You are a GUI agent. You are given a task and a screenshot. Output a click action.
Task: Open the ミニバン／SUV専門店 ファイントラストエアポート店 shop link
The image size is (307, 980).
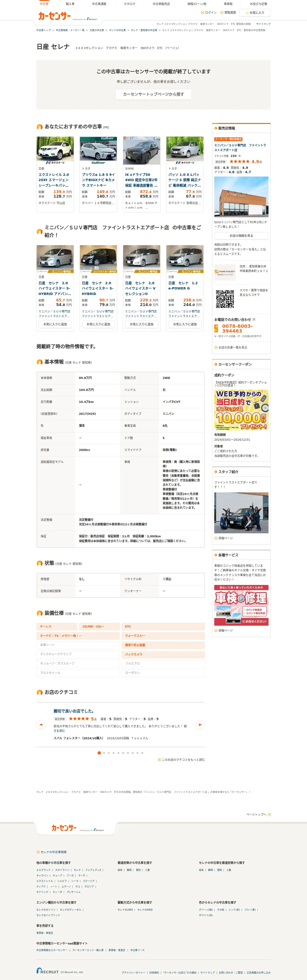click(x=240, y=148)
